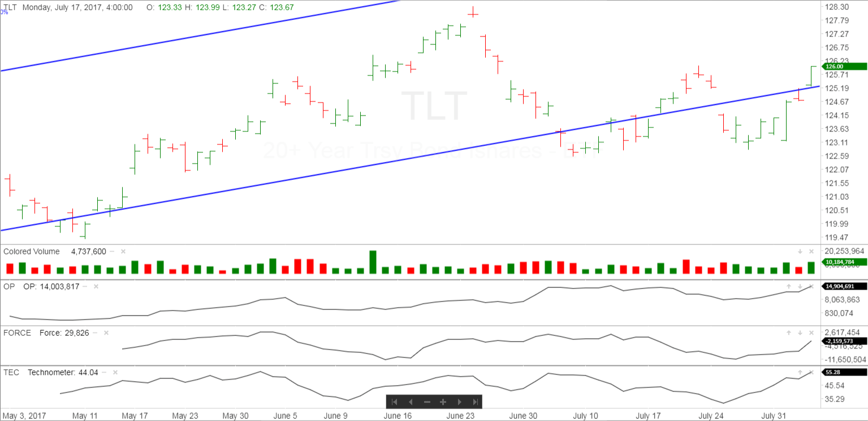
Task: Move the OP panel up
Action: pos(789,287)
